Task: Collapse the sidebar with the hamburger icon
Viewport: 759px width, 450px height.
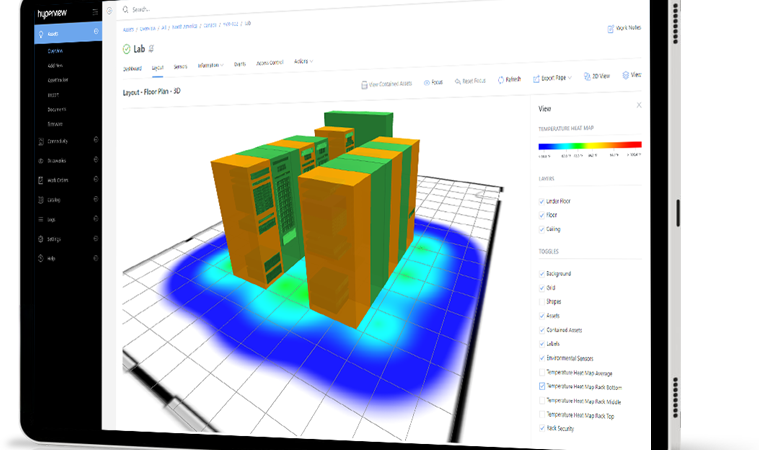Action: click(95, 13)
